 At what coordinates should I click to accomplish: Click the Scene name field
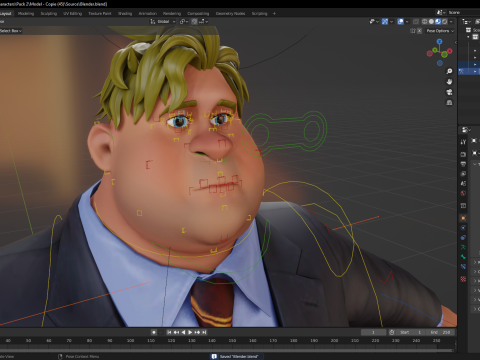[464, 12]
